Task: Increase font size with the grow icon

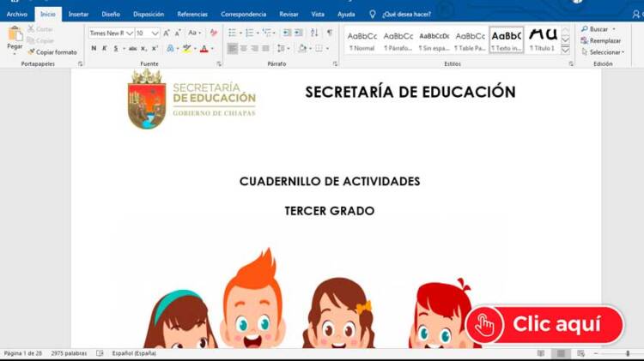Action: [166, 33]
